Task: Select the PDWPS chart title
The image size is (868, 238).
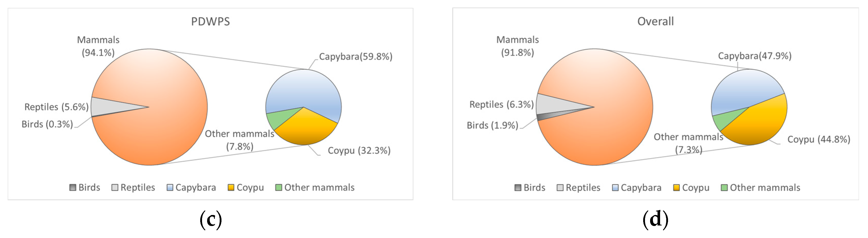Action: 210,21
